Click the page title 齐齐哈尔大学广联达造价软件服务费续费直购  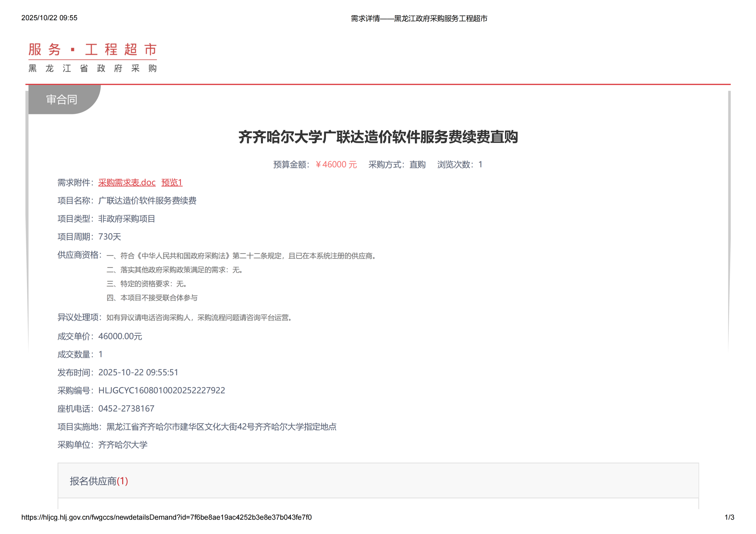(x=378, y=137)
